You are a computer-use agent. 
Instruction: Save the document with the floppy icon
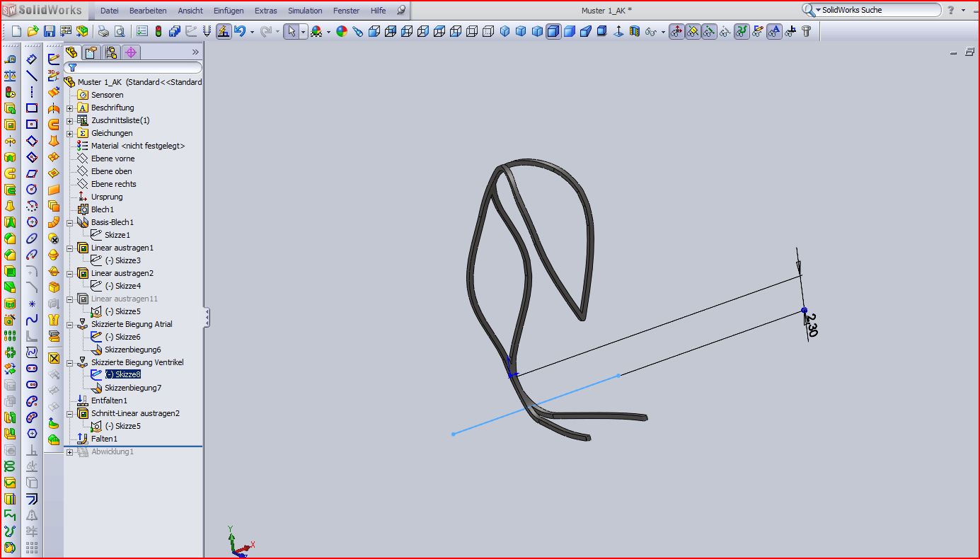[50, 31]
